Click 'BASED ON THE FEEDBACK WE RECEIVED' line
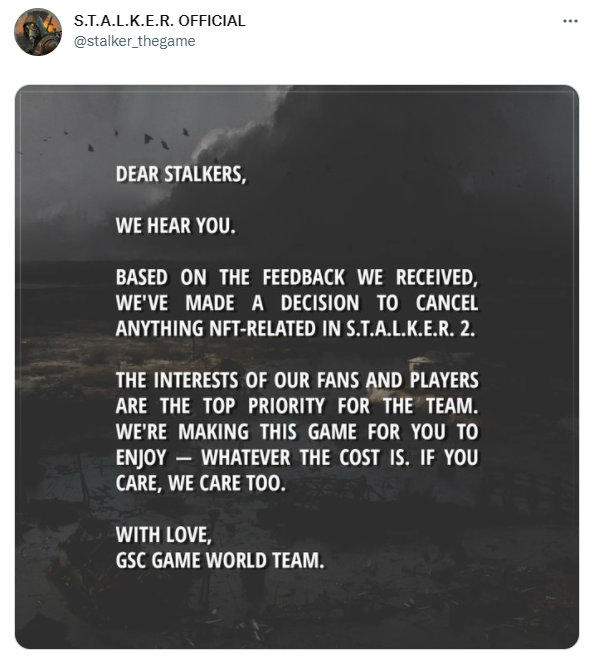The height and width of the screenshot is (661, 596). pos(297,277)
